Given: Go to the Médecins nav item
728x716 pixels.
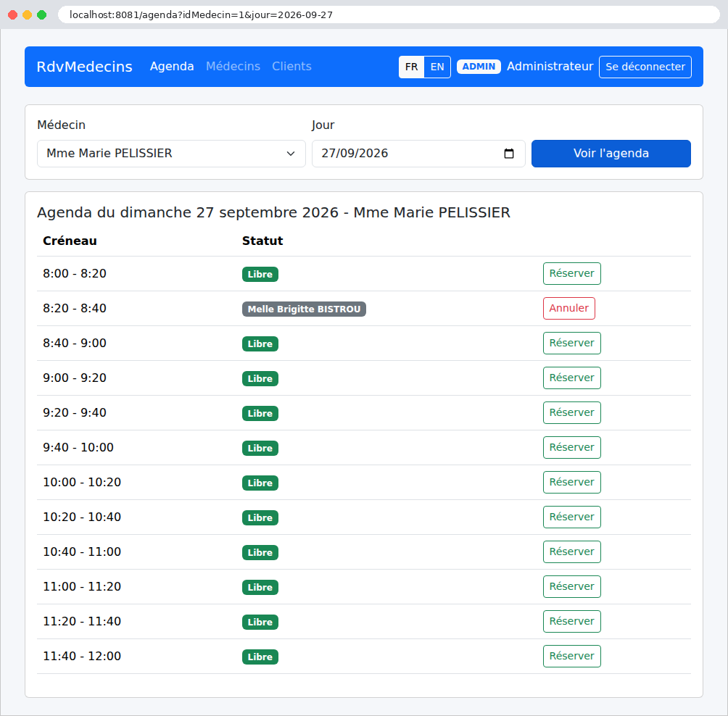Looking at the screenshot, I should click(x=233, y=67).
